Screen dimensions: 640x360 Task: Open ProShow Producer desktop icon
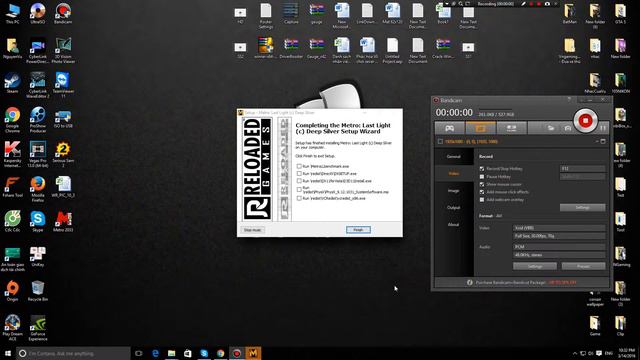tap(38, 120)
